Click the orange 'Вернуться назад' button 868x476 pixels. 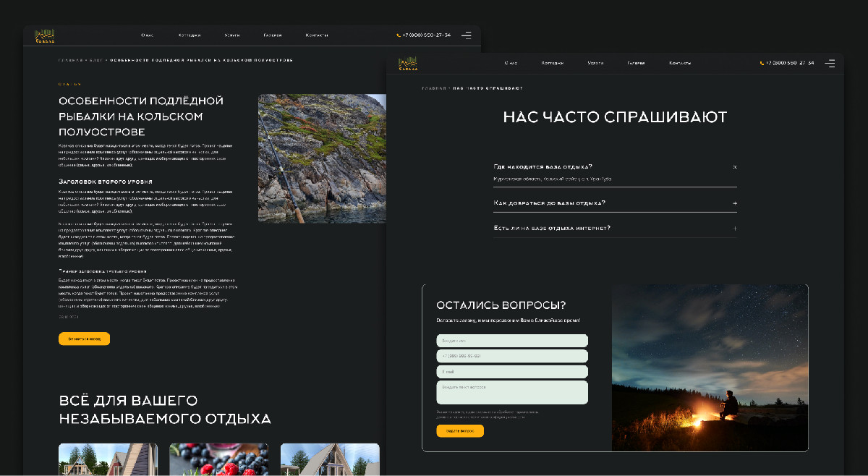click(x=84, y=339)
